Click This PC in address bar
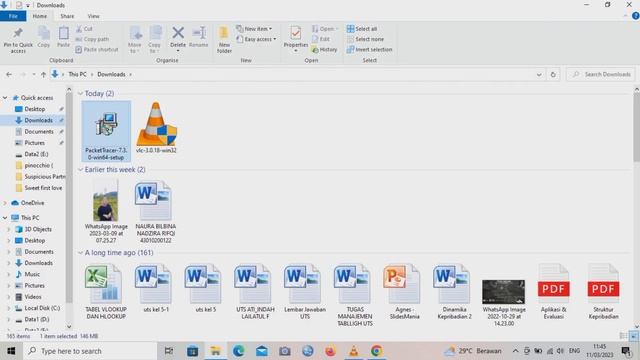Image resolution: width=640 pixels, height=360 pixels. 78,74
